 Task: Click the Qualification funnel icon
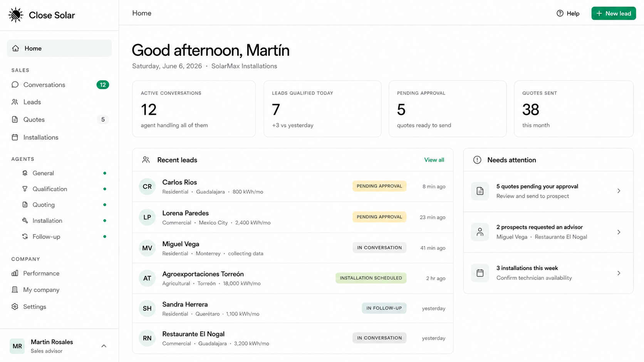coord(25,189)
